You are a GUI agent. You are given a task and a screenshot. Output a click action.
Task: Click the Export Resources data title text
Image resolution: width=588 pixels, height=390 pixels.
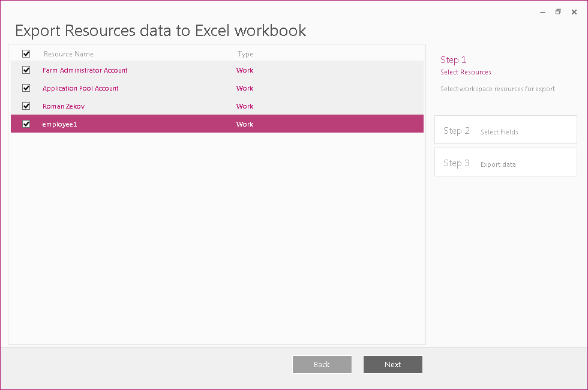point(161,31)
